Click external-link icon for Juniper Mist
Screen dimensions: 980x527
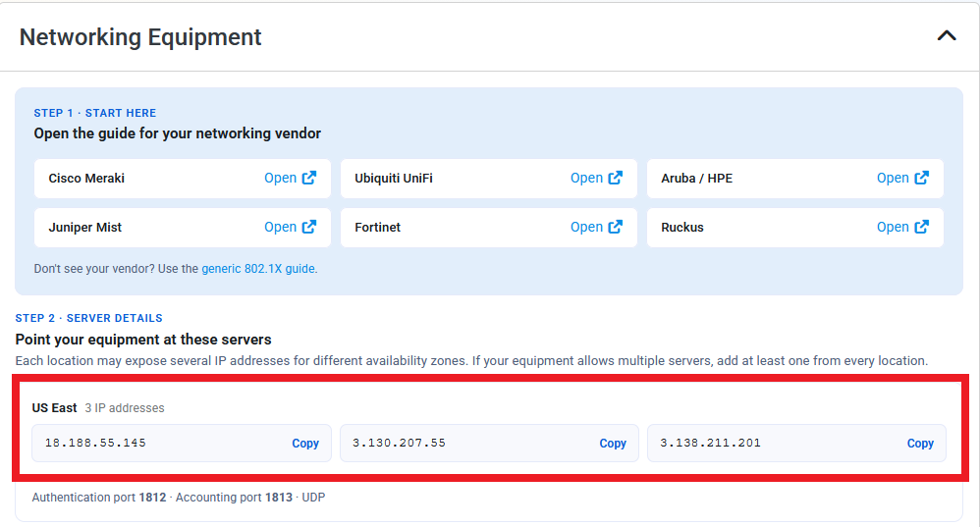coord(308,227)
